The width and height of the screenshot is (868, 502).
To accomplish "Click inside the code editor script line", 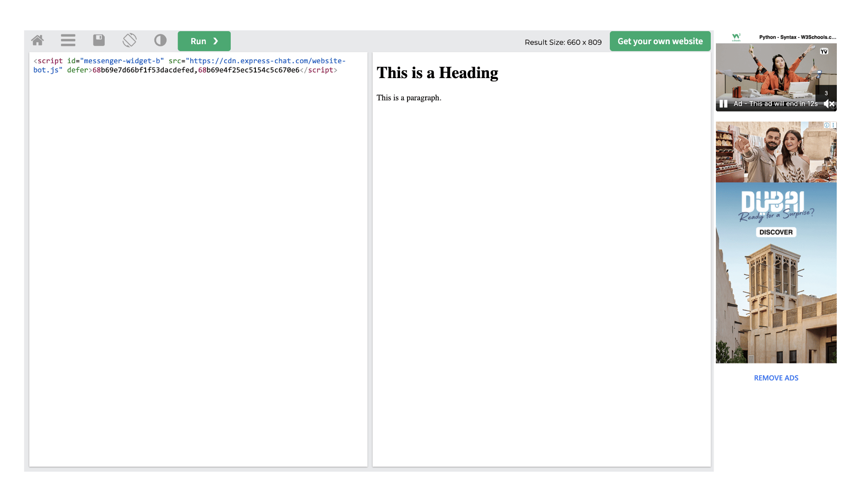I will [189, 66].
